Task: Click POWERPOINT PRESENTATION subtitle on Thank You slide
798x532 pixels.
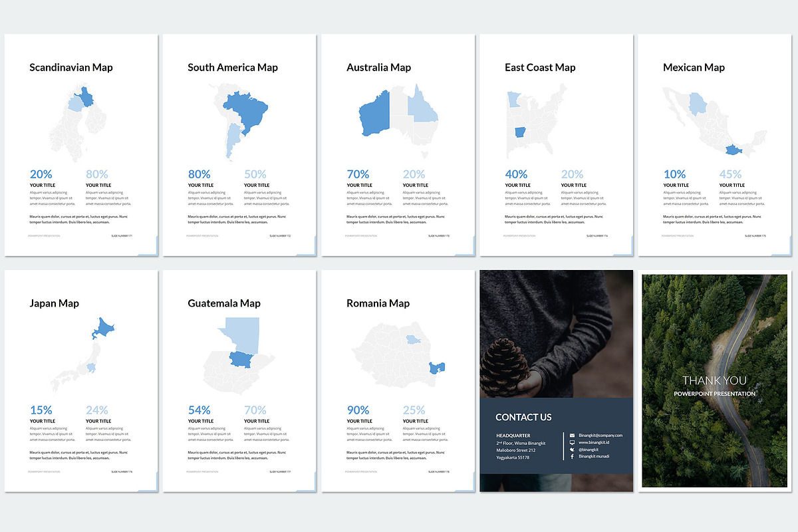Action: 715,394
